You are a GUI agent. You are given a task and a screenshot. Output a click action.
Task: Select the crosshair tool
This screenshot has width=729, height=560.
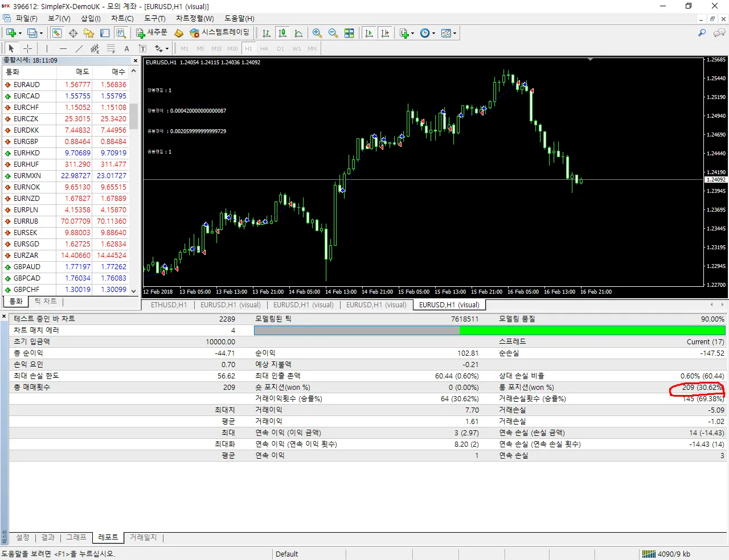27,48
